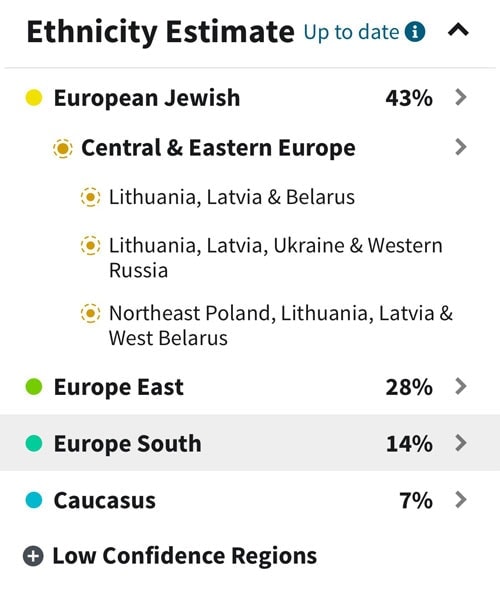Open the Europe East chevron arrow
500x592 pixels.
pos(461,386)
